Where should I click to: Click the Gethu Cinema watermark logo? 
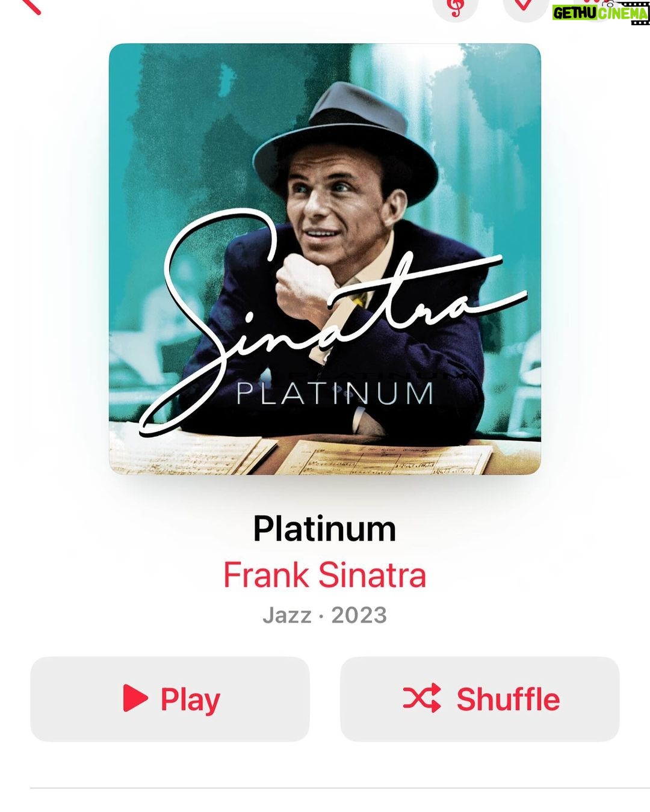601,12
